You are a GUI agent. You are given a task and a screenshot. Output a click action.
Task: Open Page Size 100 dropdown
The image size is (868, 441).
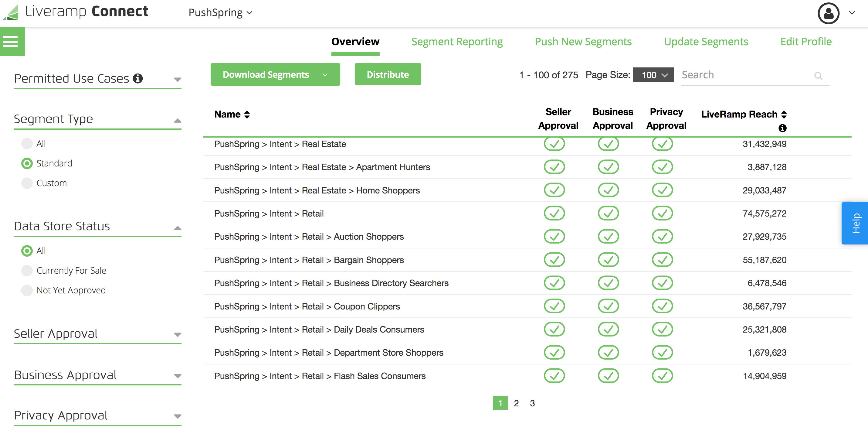tap(653, 75)
